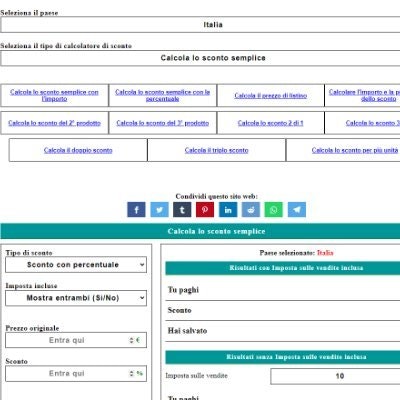This screenshot has width=400, height=400.
Task: Open the 'Calcola lo sconto 3' link
Action: pos(373,123)
